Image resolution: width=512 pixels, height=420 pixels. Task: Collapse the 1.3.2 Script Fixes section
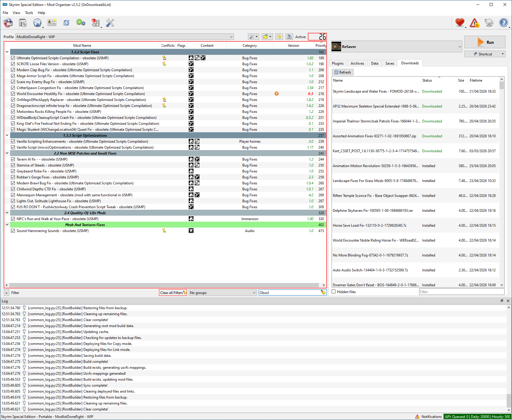click(x=7, y=52)
